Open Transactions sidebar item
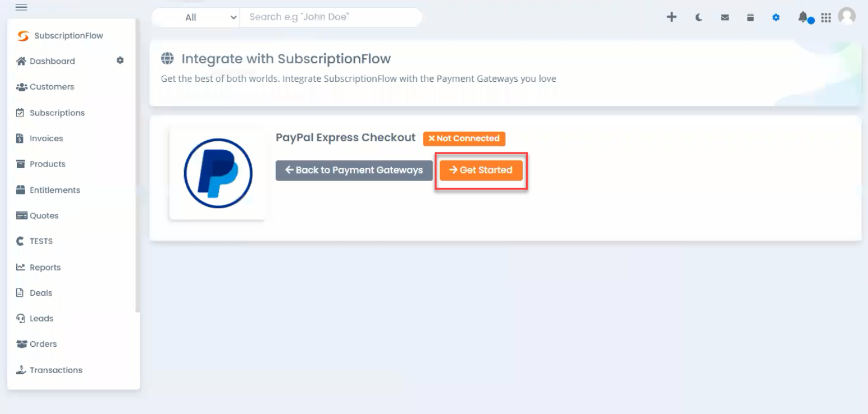This screenshot has width=868, height=414. pyautogui.click(x=49, y=370)
